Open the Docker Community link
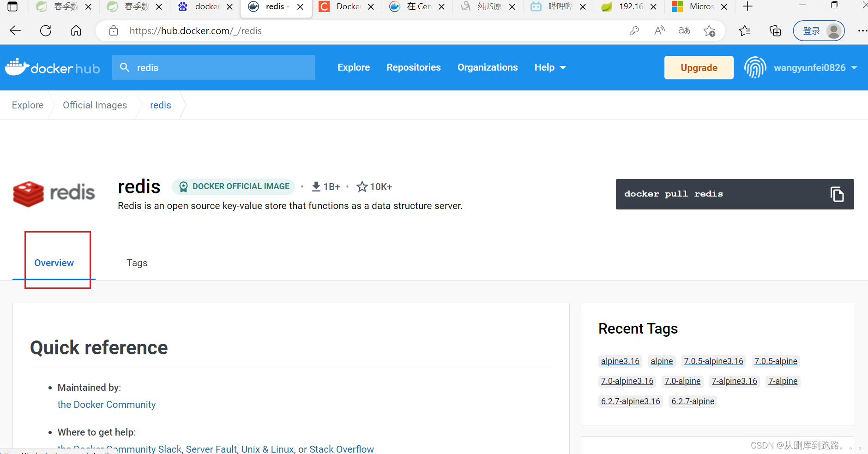868x454 pixels. tap(107, 405)
